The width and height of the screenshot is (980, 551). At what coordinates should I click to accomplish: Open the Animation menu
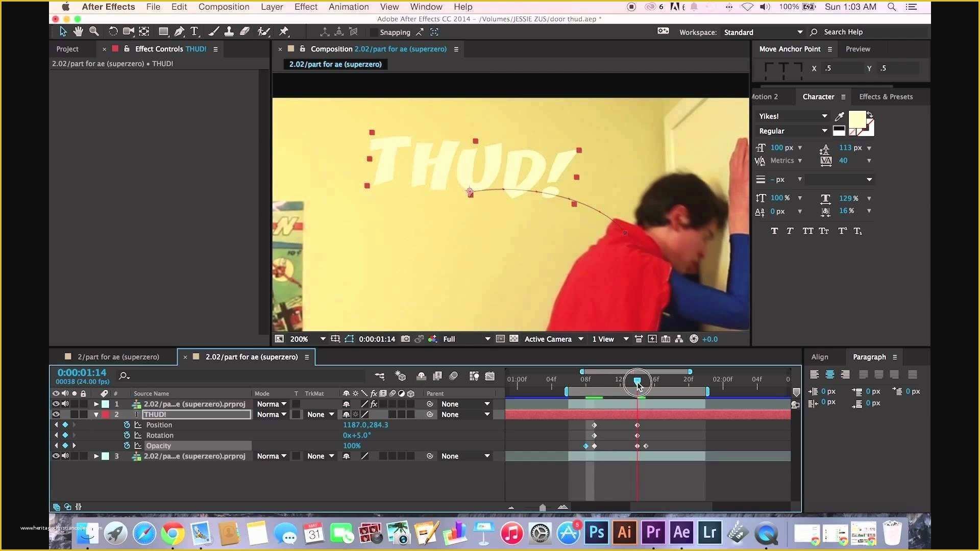pyautogui.click(x=348, y=6)
